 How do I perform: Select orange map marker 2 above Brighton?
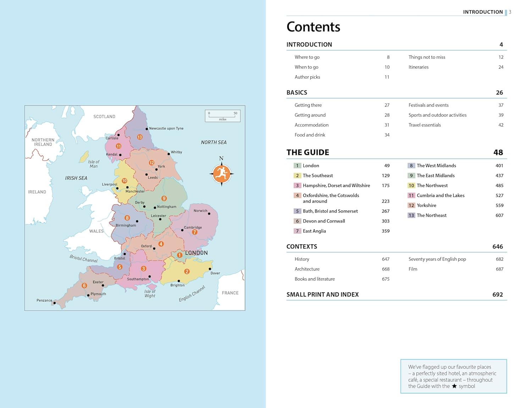(x=187, y=272)
